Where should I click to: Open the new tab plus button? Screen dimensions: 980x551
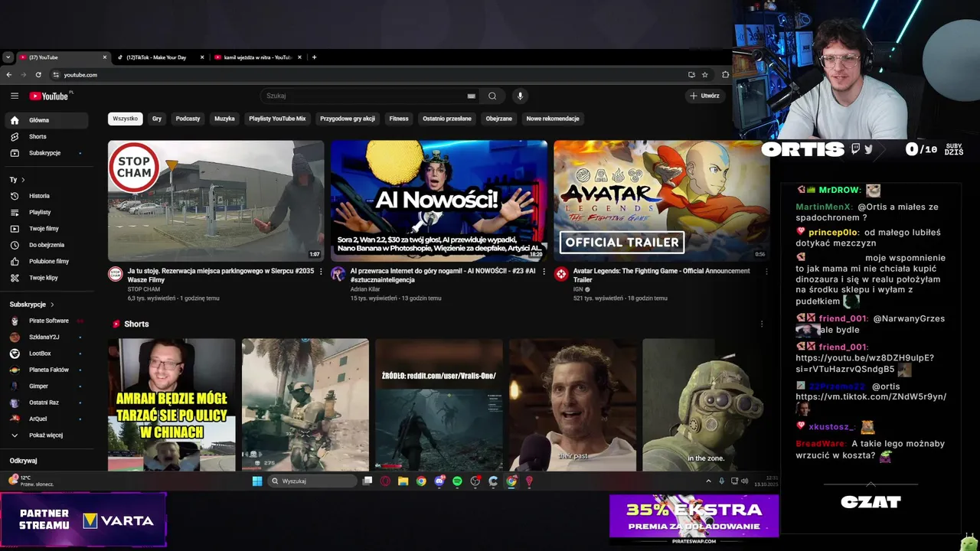click(314, 57)
